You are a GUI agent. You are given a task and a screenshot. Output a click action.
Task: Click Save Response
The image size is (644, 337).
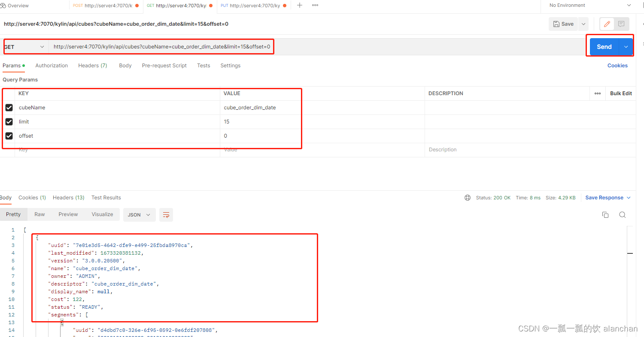click(604, 198)
